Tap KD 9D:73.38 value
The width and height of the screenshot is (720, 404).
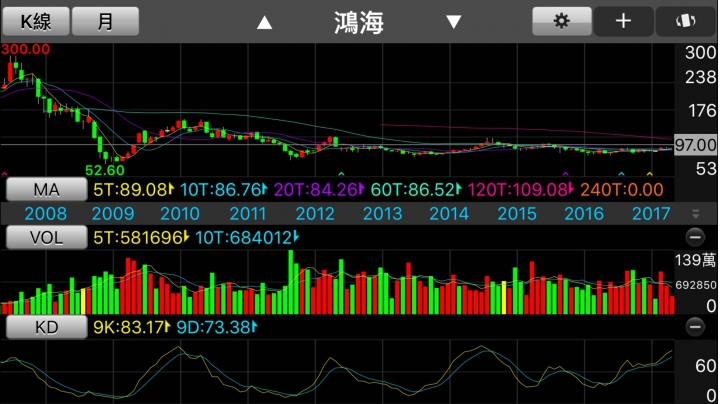pos(217,327)
